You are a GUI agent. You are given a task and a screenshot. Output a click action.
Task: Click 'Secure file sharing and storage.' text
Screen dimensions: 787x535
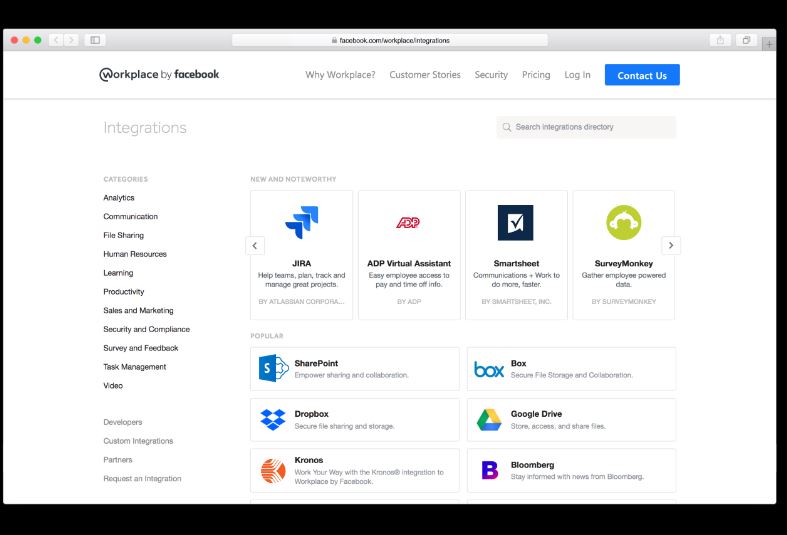[345, 426]
